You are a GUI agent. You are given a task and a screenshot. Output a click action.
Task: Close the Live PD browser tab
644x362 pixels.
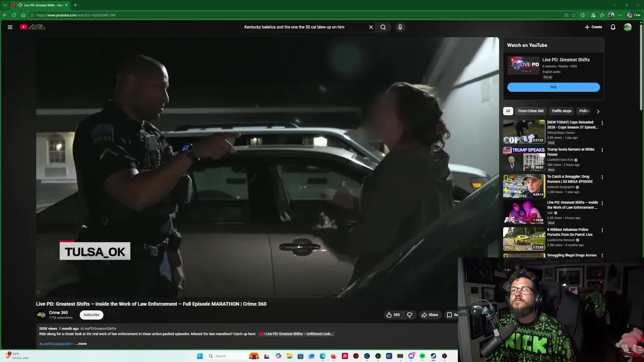66,5
